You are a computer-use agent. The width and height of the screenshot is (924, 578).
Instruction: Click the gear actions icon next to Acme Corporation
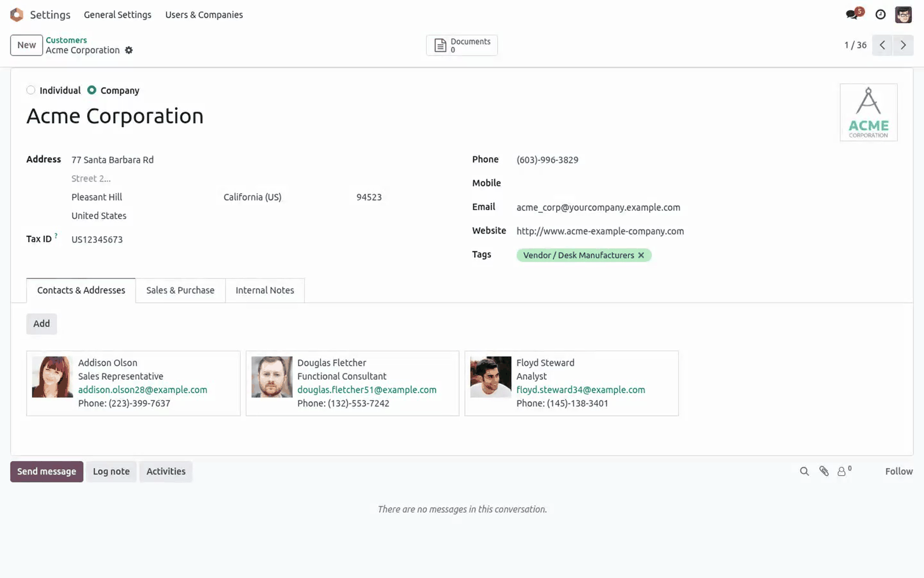129,50
